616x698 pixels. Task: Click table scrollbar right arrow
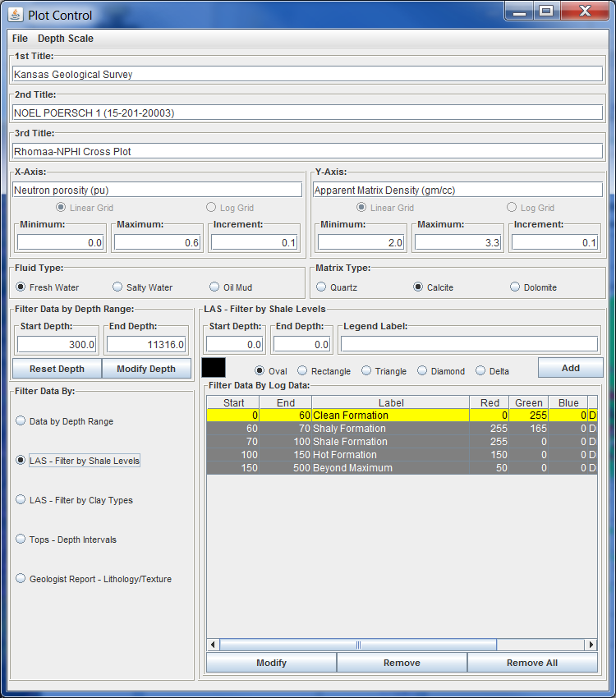(x=591, y=644)
